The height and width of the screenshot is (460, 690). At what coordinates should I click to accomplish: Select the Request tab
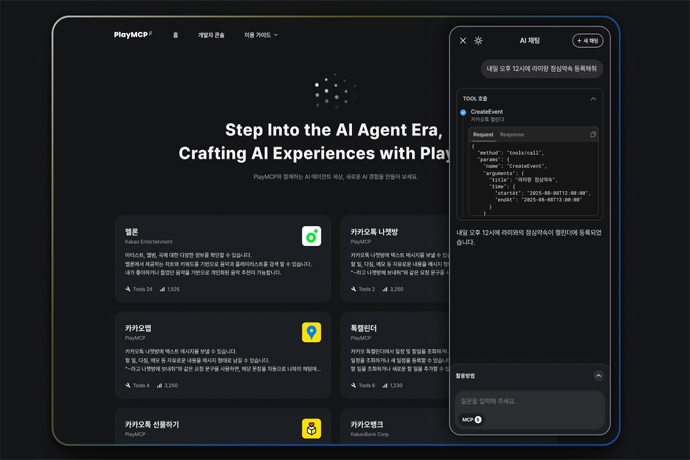coord(483,134)
